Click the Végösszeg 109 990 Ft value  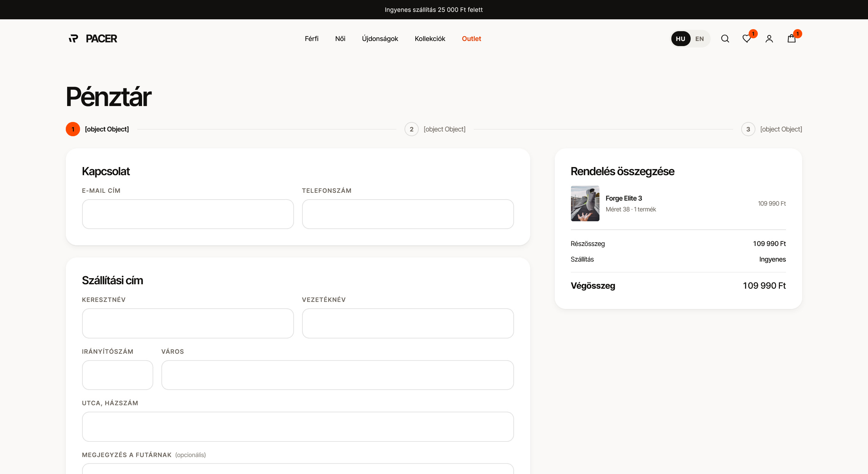(x=764, y=286)
